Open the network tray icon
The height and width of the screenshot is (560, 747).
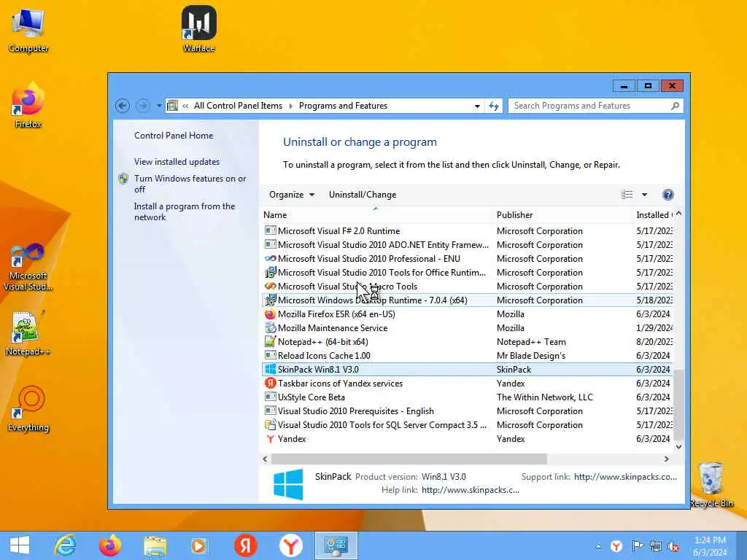656,546
